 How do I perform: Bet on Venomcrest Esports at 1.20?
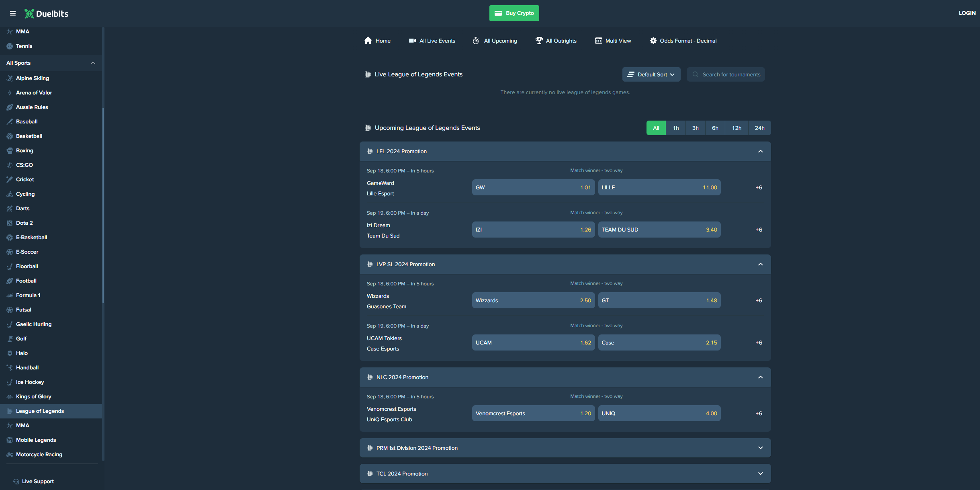533,413
